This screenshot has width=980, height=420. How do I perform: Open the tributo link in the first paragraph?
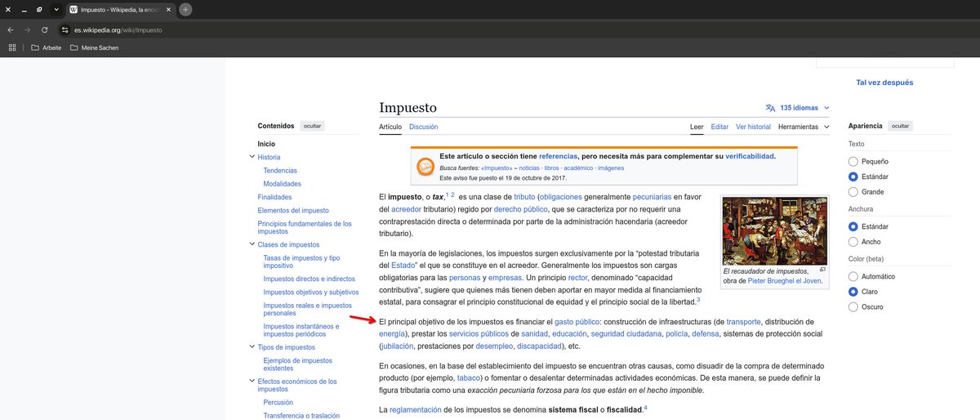pyautogui.click(x=524, y=197)
